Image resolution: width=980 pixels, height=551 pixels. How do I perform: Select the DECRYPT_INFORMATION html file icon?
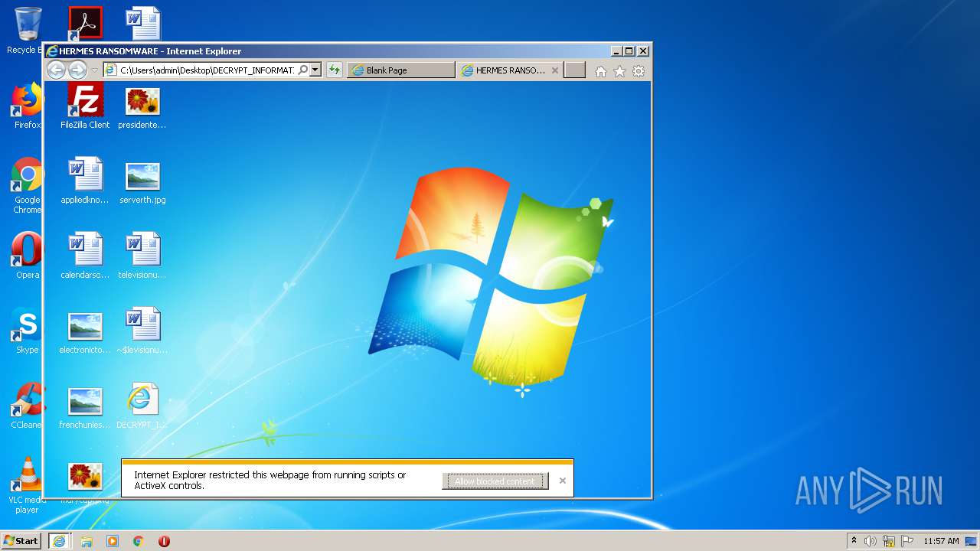coord(142,406)
